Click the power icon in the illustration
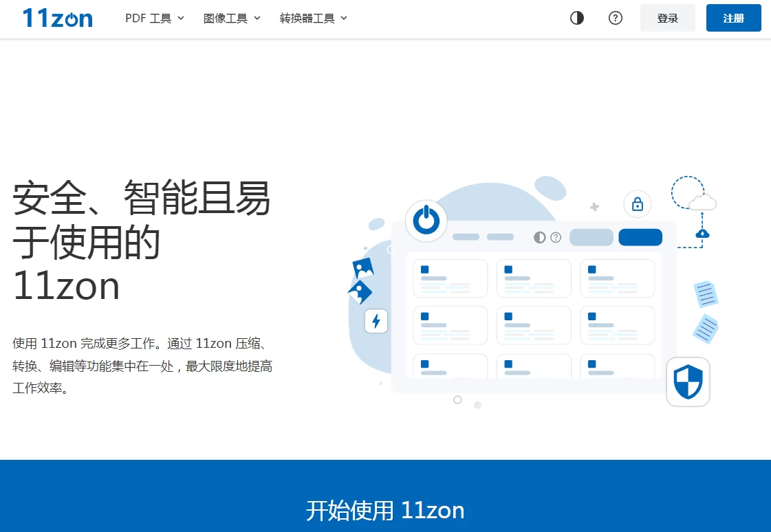The image size is (771, 532). point(426,221)
